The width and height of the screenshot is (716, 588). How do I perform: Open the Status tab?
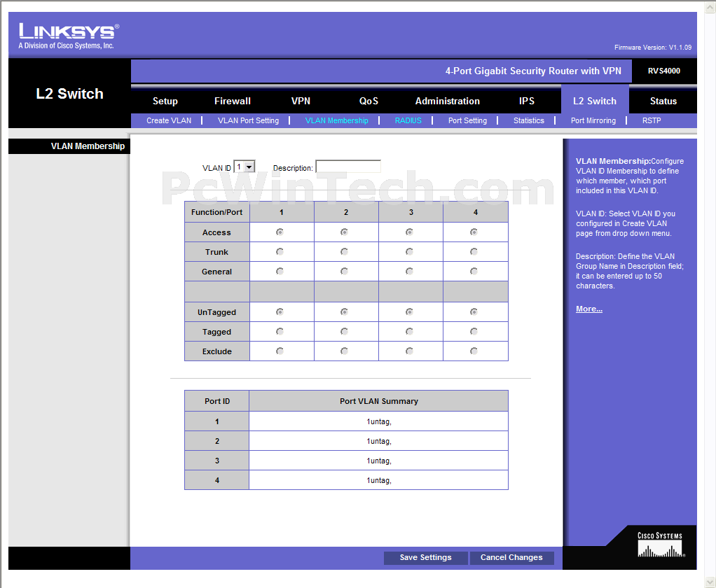click(x=663, y=101)
